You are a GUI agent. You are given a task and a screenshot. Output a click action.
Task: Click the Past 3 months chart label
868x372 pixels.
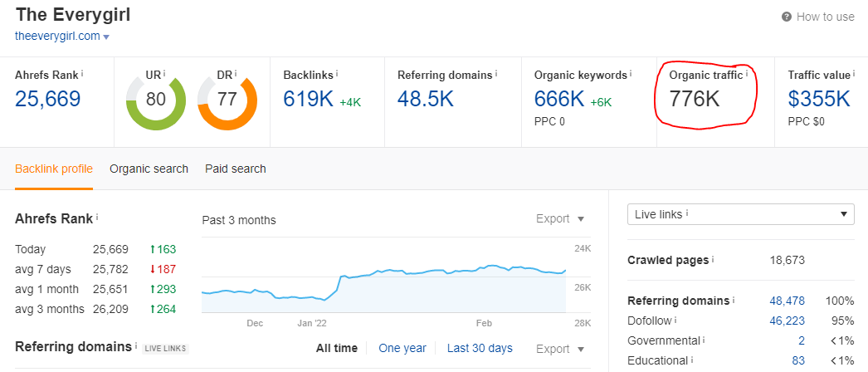point(239,220)
